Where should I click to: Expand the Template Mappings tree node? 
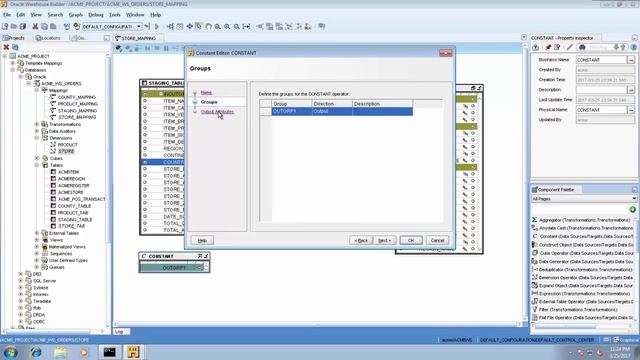pyautogui.click(x=13, y=63)
